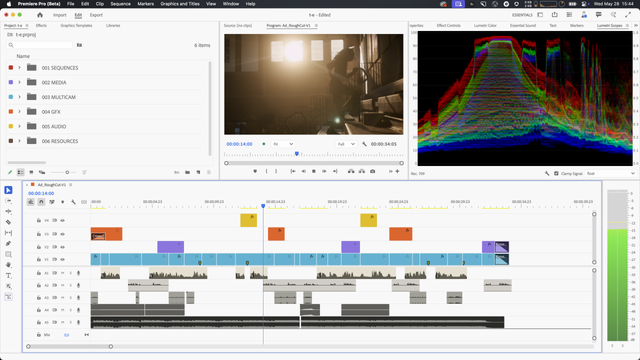The width and height of the screenshot is (640, 360).
Task: Switch Project panel to icon view
Action: point(31,172)
